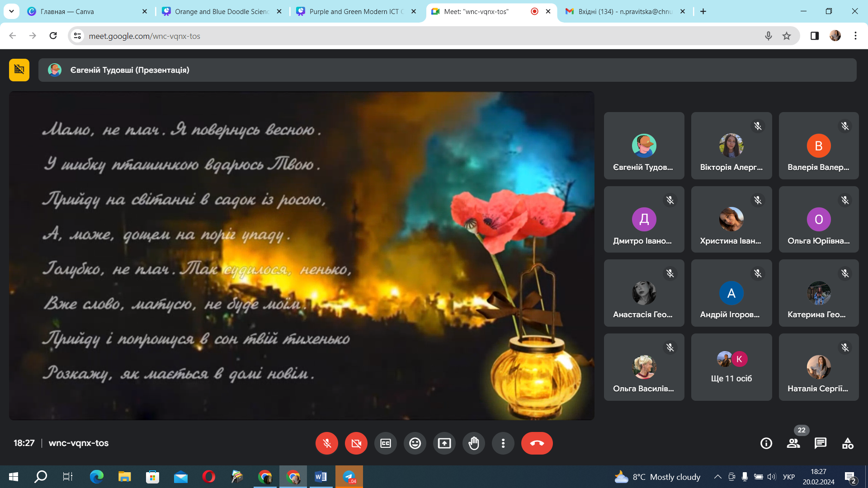Image resolution: width=868 pixels, height=488 pixels.
Task: Open the emoji reactions panel
Action: [415, 443]
